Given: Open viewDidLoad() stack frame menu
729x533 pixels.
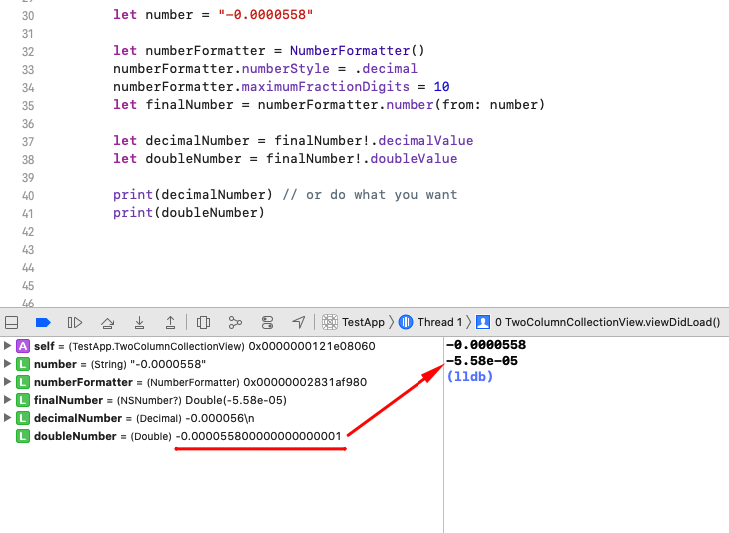Looking at the screenshot, I should tap(607, 322).
